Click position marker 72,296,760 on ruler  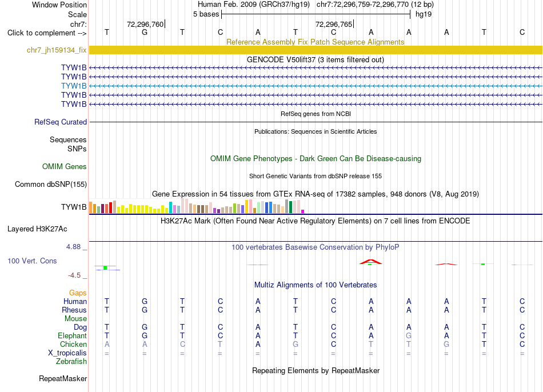tap(146, 24)
